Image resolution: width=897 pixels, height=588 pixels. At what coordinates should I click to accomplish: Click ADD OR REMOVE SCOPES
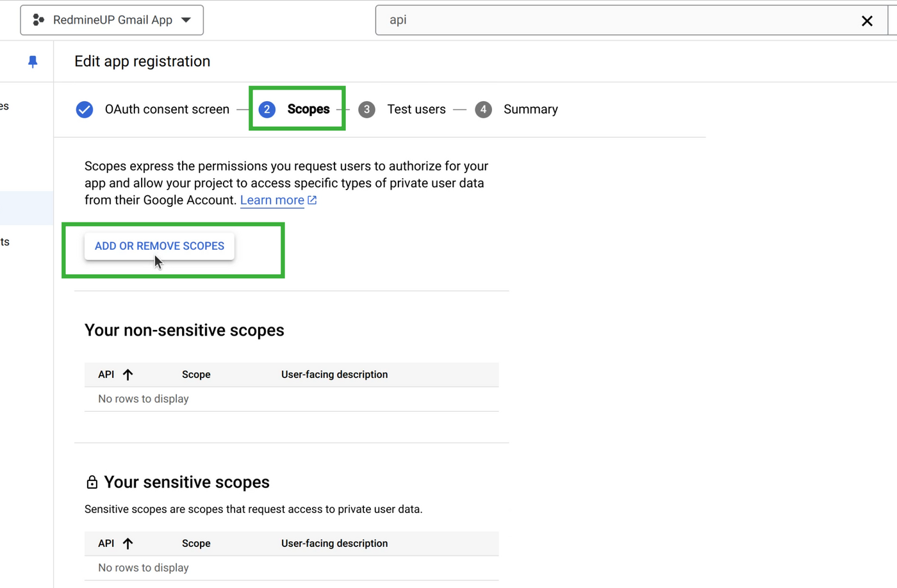158,246
